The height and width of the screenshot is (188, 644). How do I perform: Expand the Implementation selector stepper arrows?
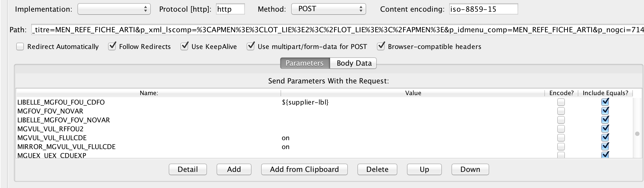[146, 9]
